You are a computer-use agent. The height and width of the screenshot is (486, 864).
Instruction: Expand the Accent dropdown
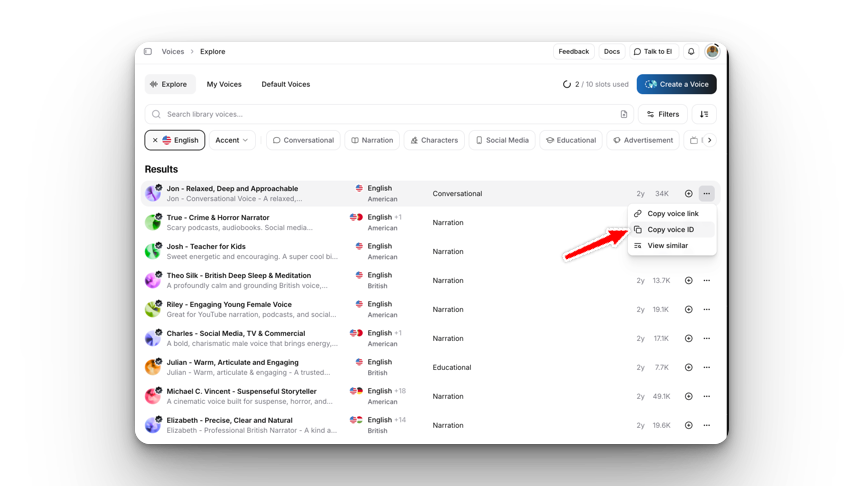[x=232, y=140]
